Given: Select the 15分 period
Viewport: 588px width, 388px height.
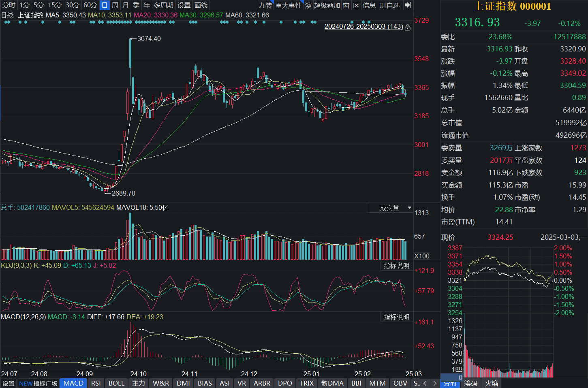Looking at the screenshot, I should (55, 5).
